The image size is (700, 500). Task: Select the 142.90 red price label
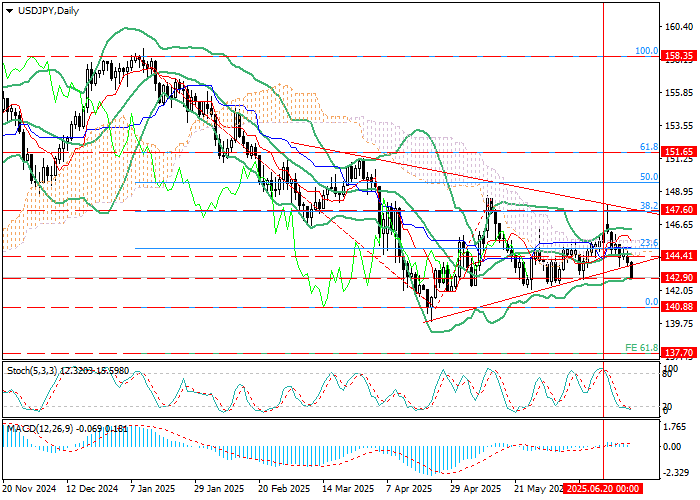(x=679, y=278)
